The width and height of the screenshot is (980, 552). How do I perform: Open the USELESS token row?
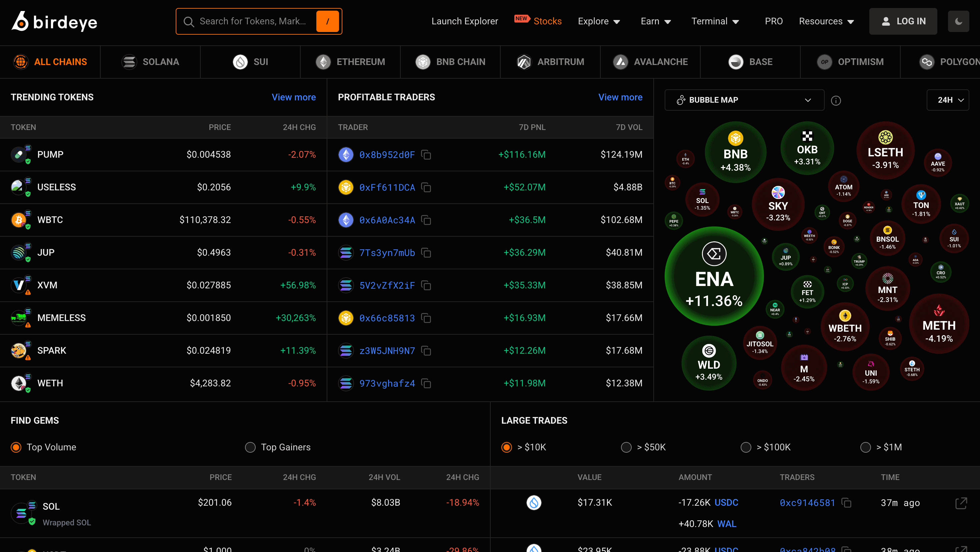pos(163,187)
